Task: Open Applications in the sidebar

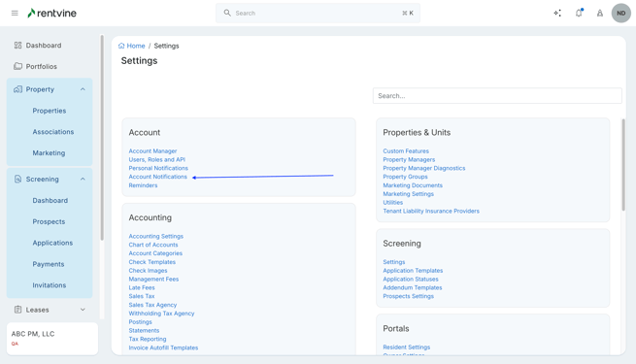Action: click(x=52, y=243)
